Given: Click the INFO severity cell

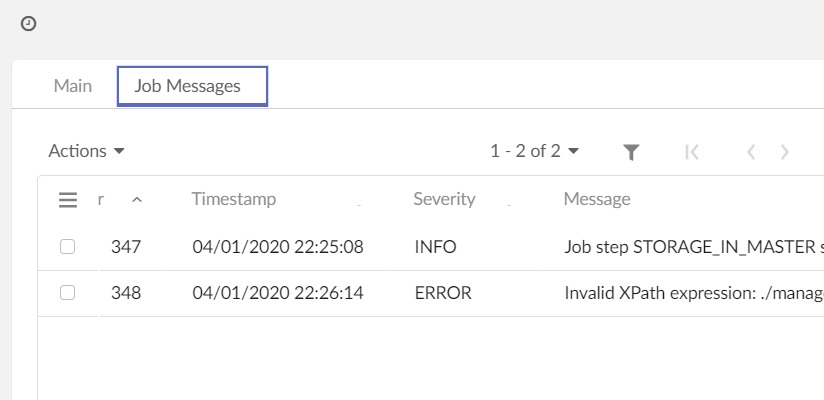Looking at the screenshot, I should point(435,247).
